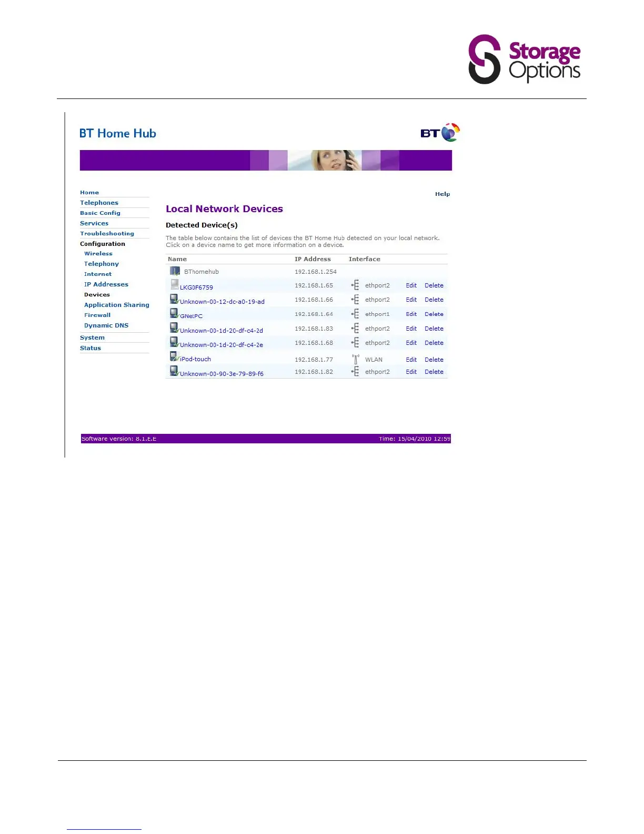The height and width of the screenshot is (834, 644).
Task: Click the ethport1 ethernet icon
Action: tap(355, 314)
